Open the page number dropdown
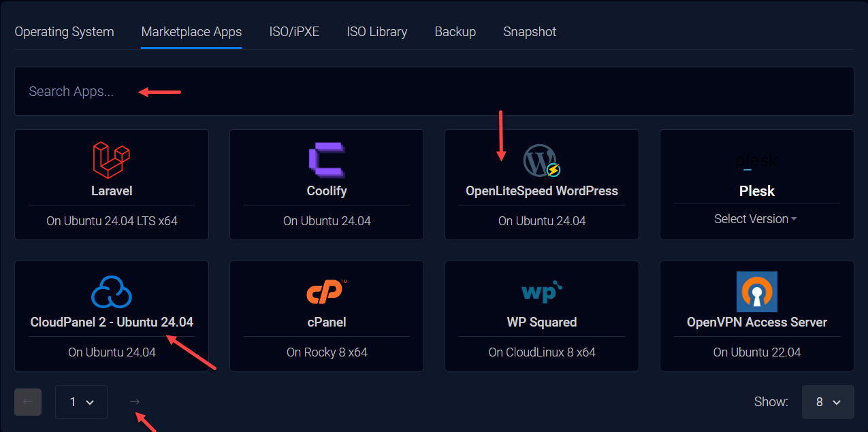 (81, 402)
